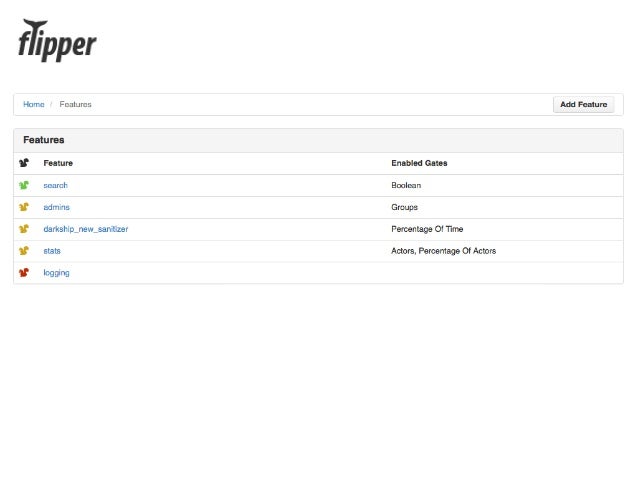Go to Home in the breadcrumb
Image resolution: width=638 pixels, height=479 pixels.
pyautogui.click(x=34, y=104)
